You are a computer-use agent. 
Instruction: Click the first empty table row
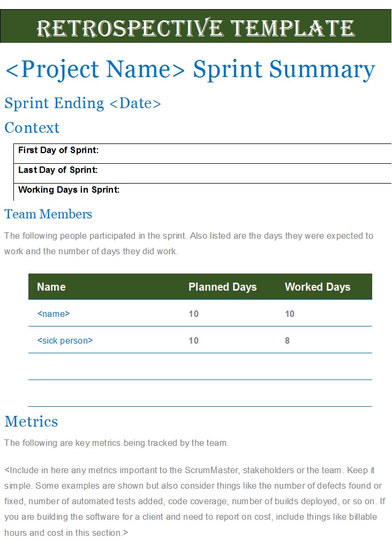[200, 366]
